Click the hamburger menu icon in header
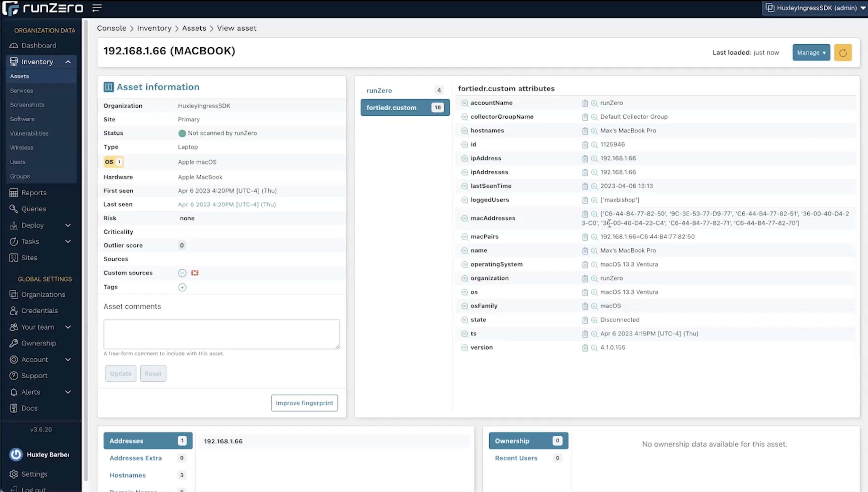This screenshot has width=868, height=492. [x=97, y=8]
